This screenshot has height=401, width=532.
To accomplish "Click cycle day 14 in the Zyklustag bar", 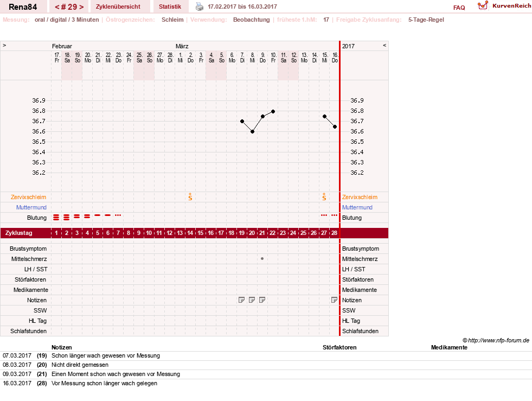I will (x=190, y=233).
